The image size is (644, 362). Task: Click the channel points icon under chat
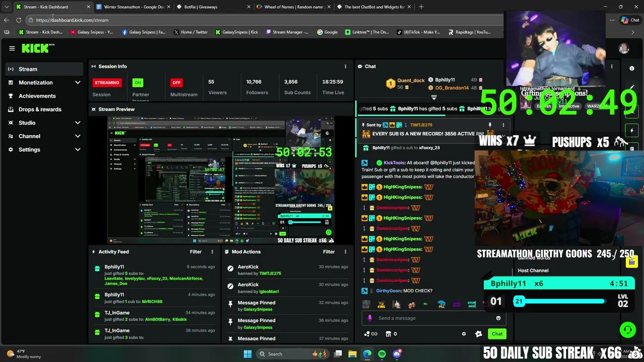click(x=370, y=334)
